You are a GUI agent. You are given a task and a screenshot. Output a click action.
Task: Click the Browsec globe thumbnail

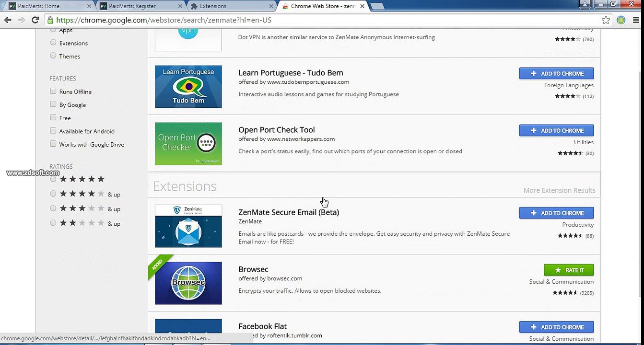[188, 283]
